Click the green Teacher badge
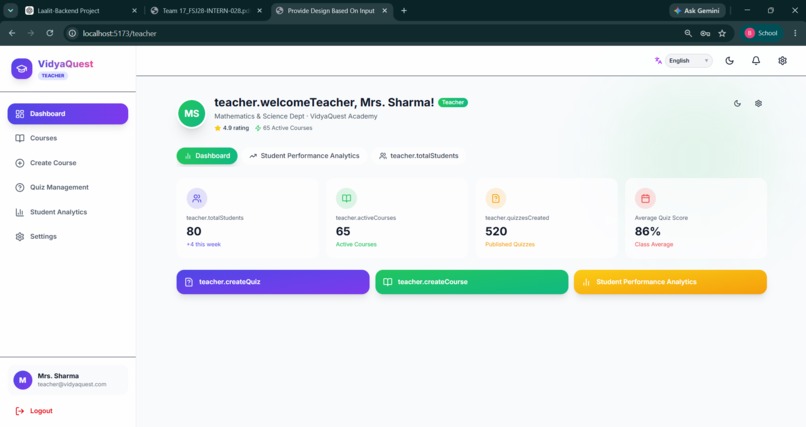Screen dimensions: 806x427 (x=453, y=102)
